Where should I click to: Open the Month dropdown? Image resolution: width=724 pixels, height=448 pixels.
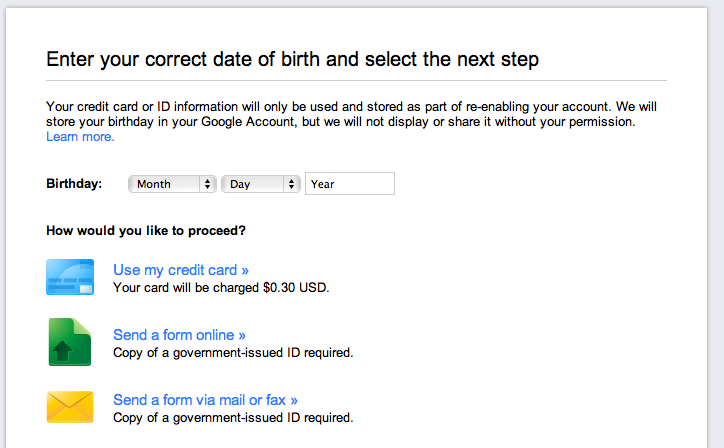click(172, 184)
